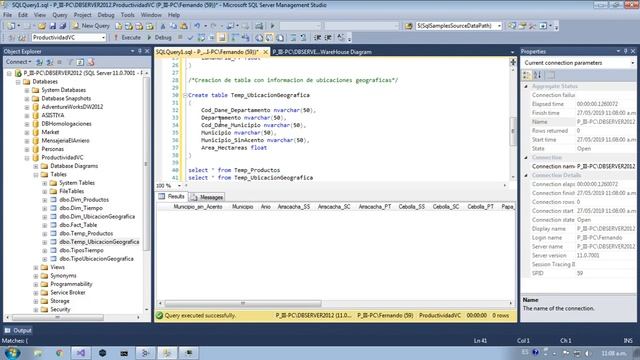Toggle IntelliSense enabled

(x=222, y=38)
